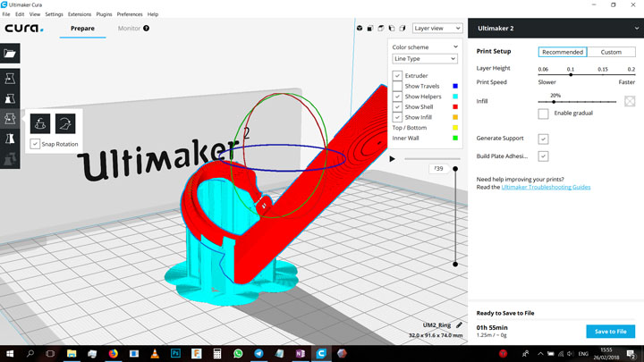Open File Explorer from the taskbar
Screen dimensions: 644x362
(x=72, y=353)
